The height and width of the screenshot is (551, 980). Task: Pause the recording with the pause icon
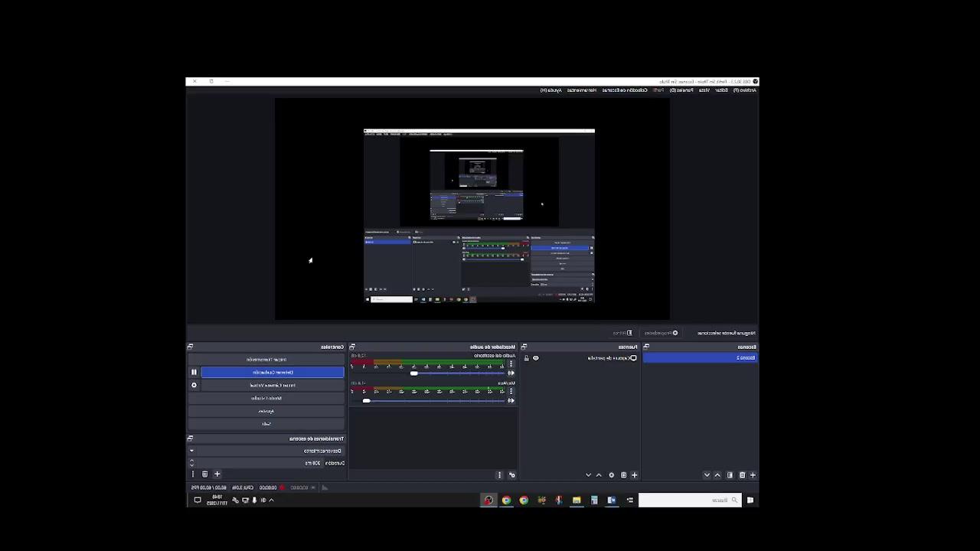point(194,372)
